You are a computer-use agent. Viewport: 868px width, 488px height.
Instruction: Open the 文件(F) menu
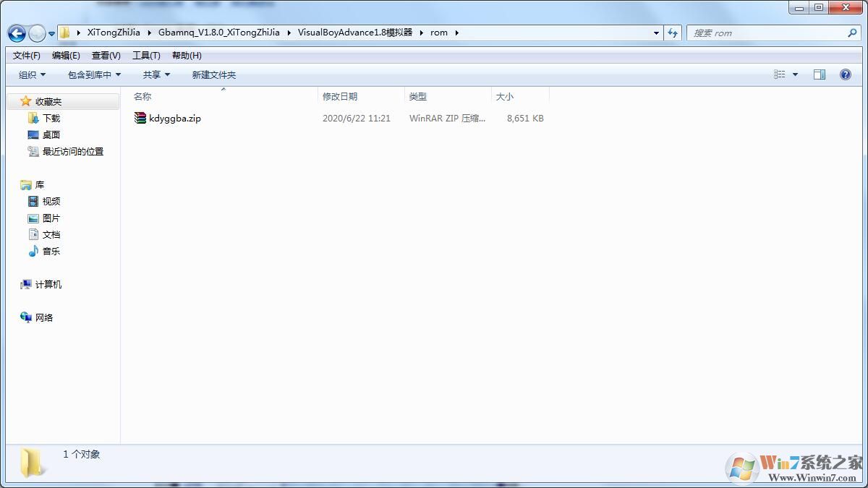pyautogui.click(x=27, y=56)
